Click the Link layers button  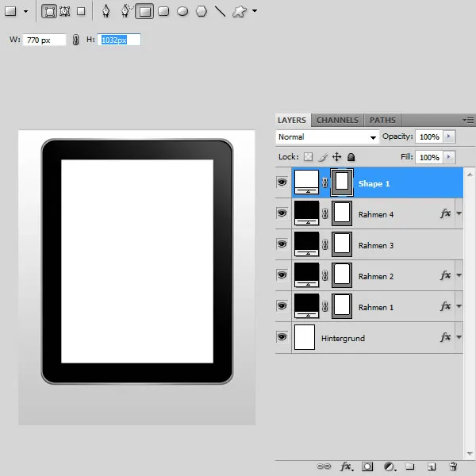tap(324, 466)
